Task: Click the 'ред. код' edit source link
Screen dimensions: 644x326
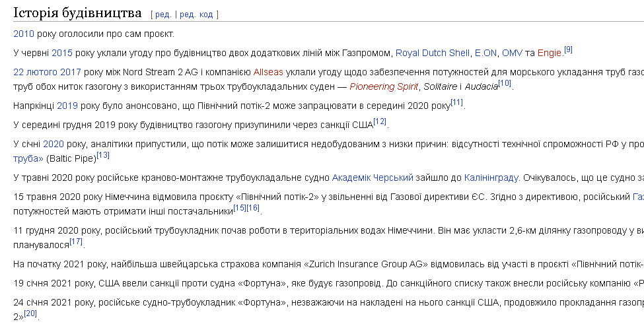Action: point(196,15)
